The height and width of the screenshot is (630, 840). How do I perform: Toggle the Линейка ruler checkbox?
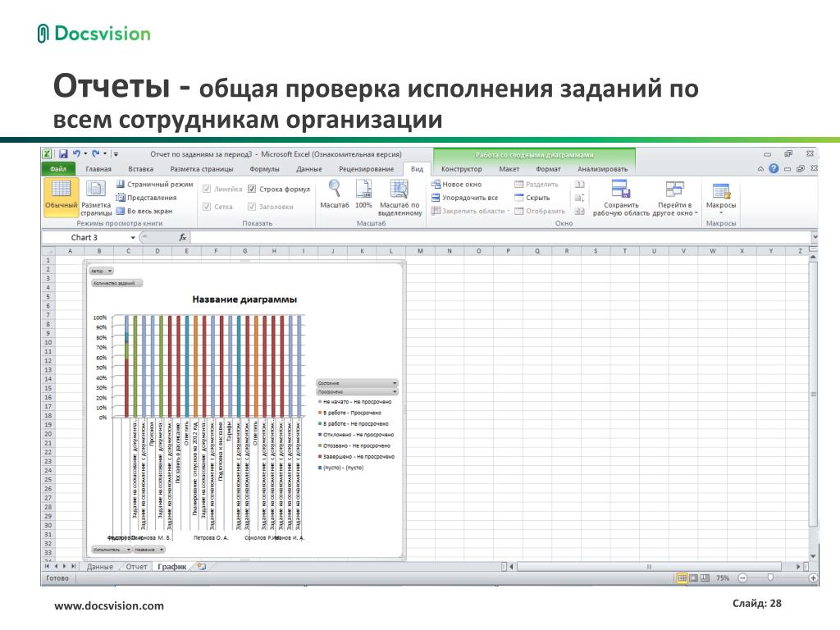pyautogui.click(x=207, y=189)
